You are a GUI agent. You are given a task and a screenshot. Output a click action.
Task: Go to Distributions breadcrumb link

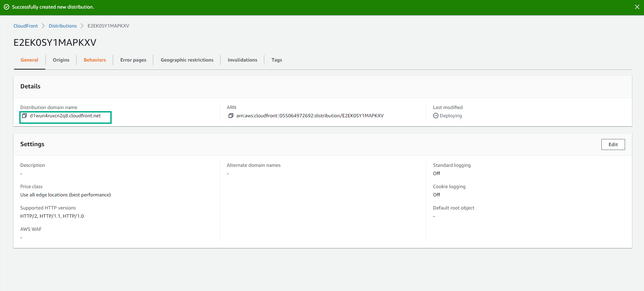[63, 26]
